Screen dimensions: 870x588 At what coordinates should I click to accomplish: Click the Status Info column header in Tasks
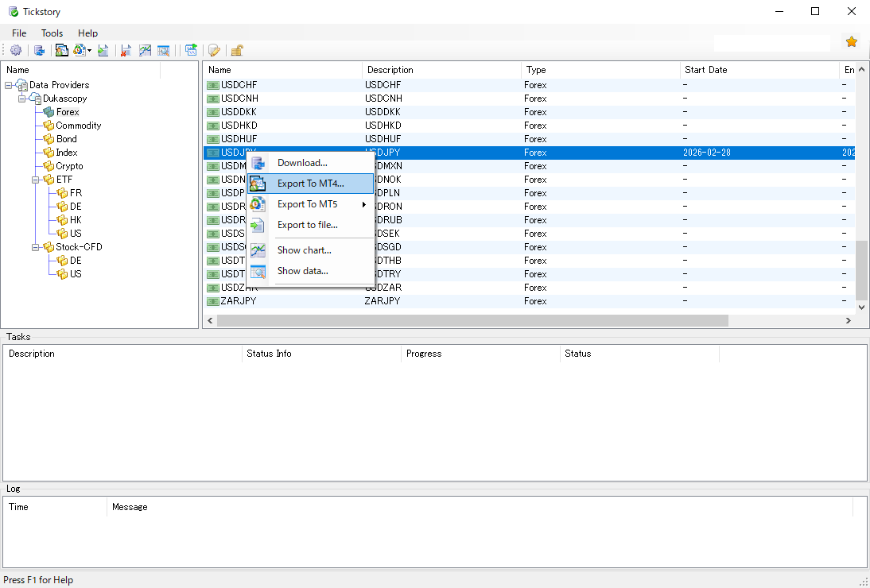pos(322,354)
